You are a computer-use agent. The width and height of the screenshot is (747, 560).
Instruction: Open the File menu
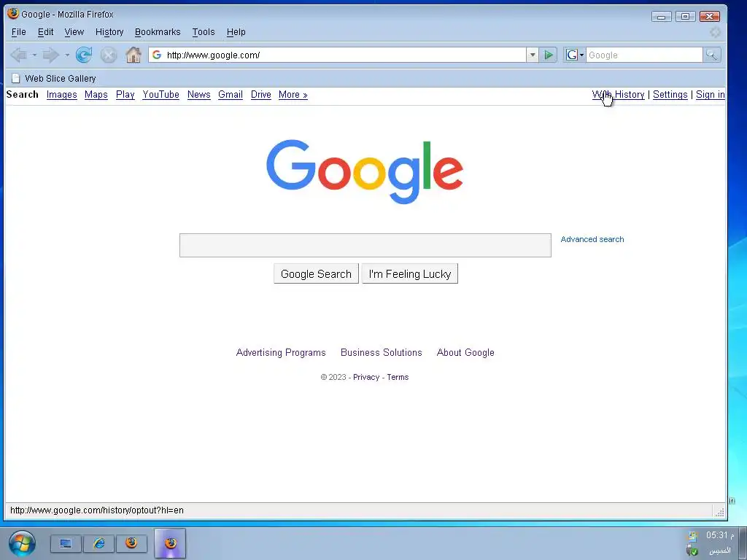(x=18, y=32)
